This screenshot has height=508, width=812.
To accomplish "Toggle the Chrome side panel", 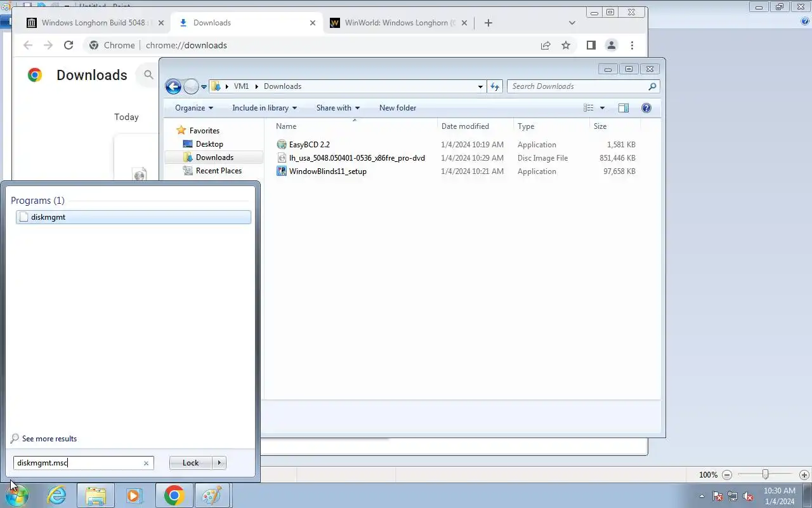I will pos(591,45).
